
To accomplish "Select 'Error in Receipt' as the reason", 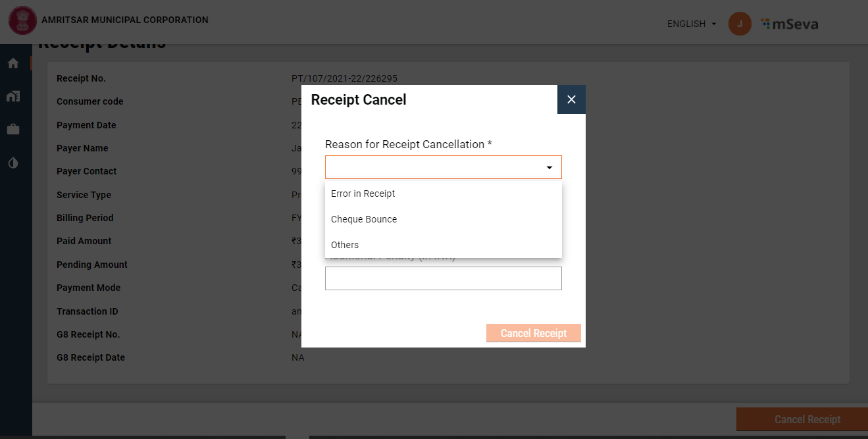I will click(363, 194).
